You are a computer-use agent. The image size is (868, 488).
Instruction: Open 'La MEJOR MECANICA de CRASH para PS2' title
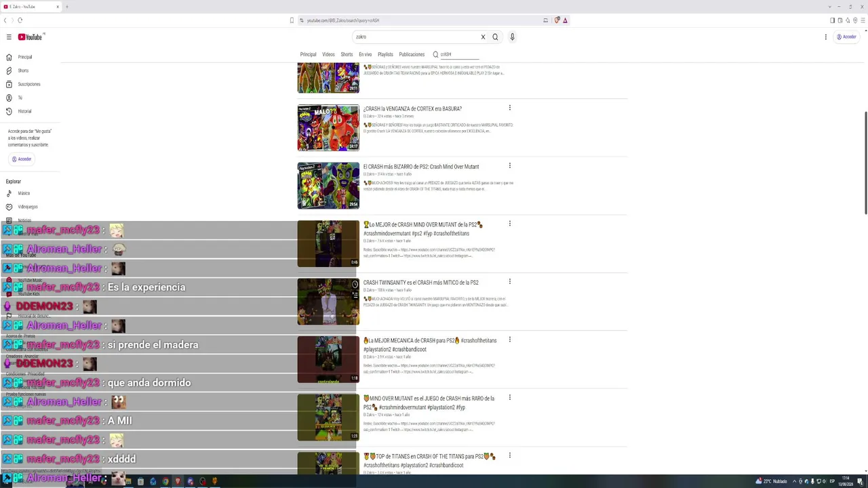430,345
